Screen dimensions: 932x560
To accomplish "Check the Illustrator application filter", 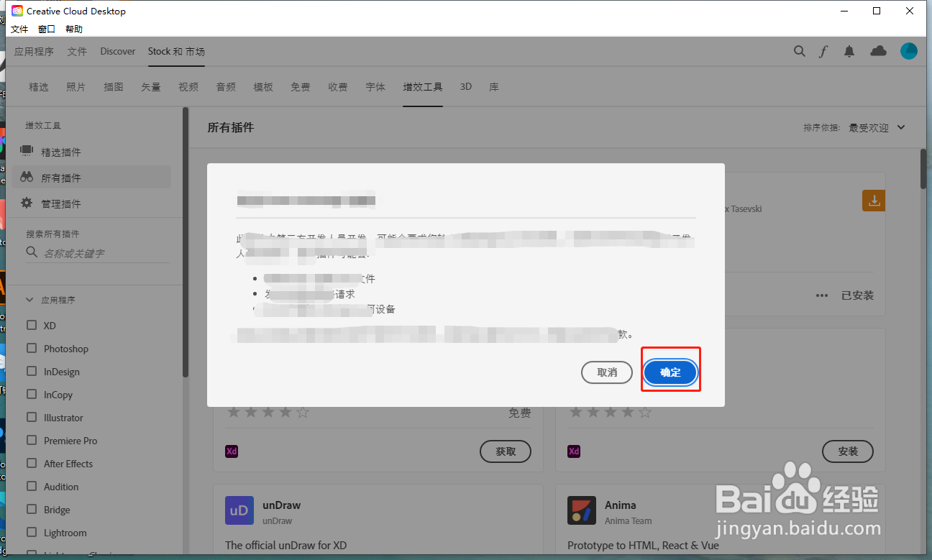I will (32, 417).
